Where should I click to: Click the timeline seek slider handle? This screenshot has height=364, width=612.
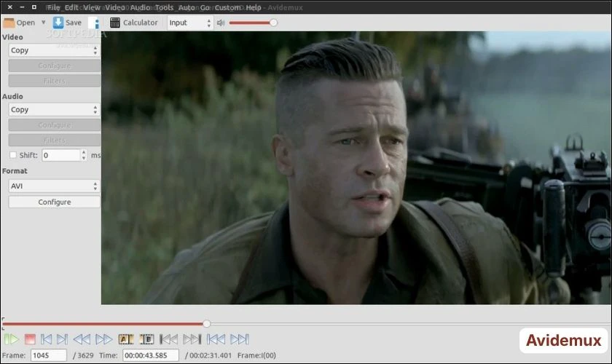tap(206, 323)
